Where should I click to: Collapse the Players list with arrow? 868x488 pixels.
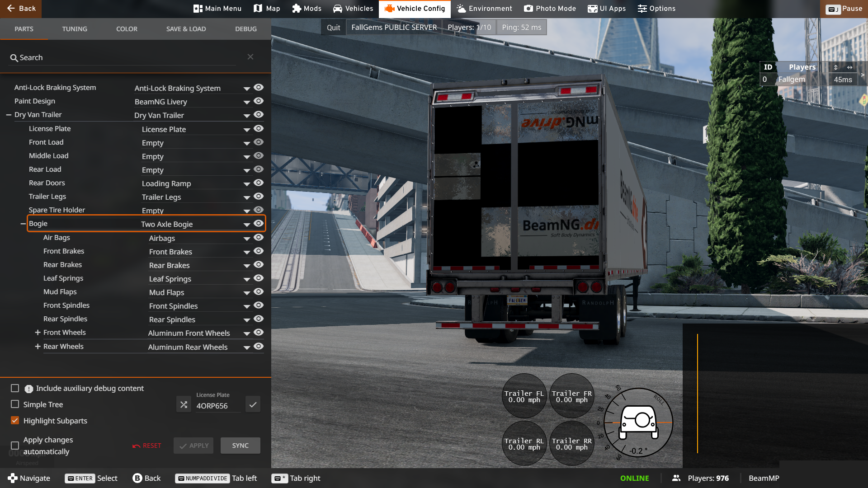coord(863,75)
